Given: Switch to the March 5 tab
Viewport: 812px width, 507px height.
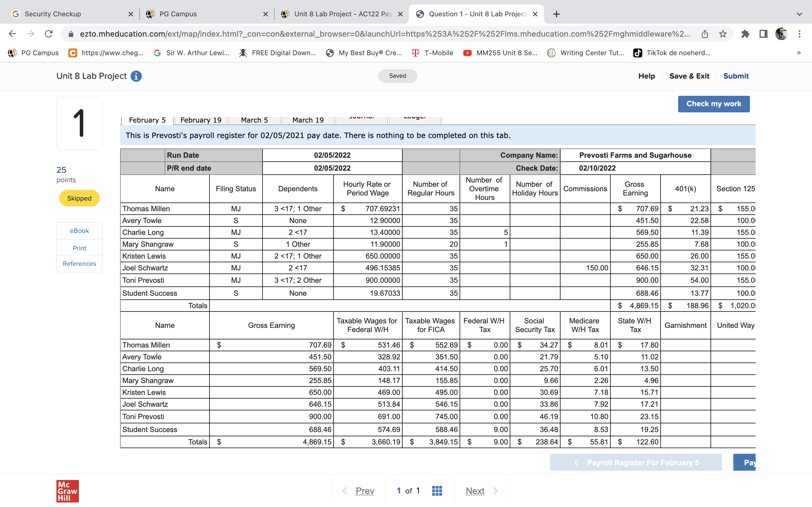Looking at the screenshot, I should (254, 120).
